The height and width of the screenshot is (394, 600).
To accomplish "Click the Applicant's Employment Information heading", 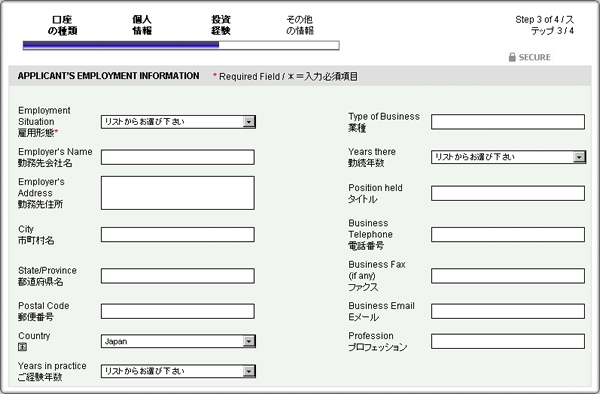I will click(108, 76).
